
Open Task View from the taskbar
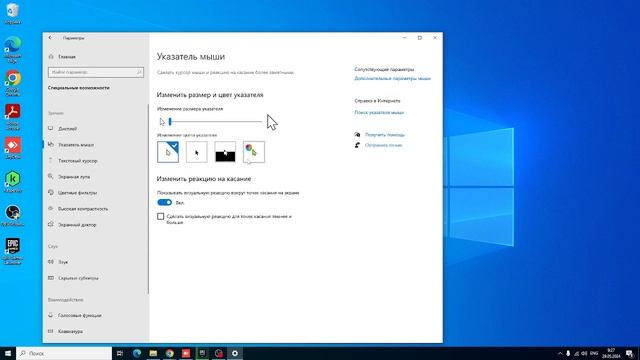click(120, 353)
